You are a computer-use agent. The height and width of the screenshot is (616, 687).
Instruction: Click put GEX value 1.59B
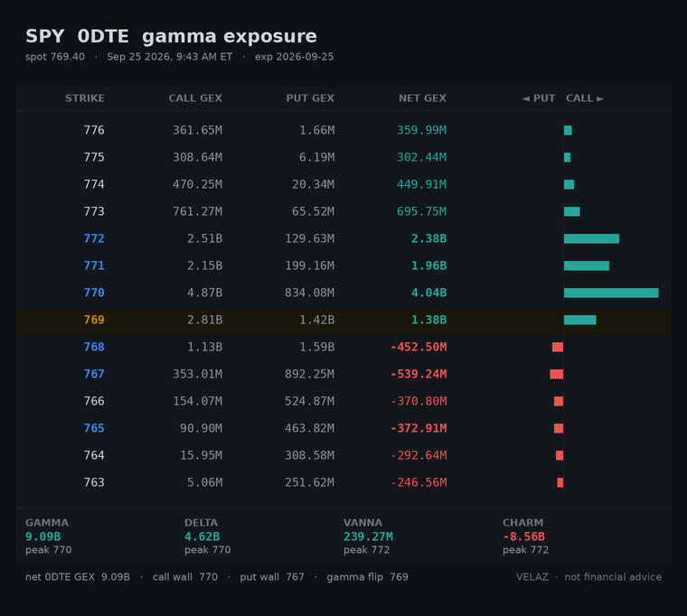pyautogui.click(x=317, y=347)
